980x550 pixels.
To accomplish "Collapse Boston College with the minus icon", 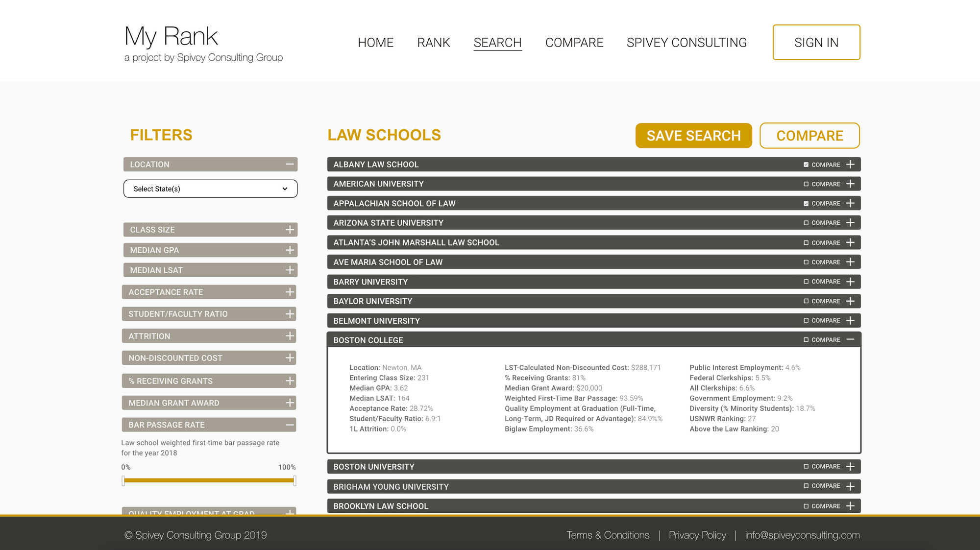I will pyautogui.click(x=850, y=339).
